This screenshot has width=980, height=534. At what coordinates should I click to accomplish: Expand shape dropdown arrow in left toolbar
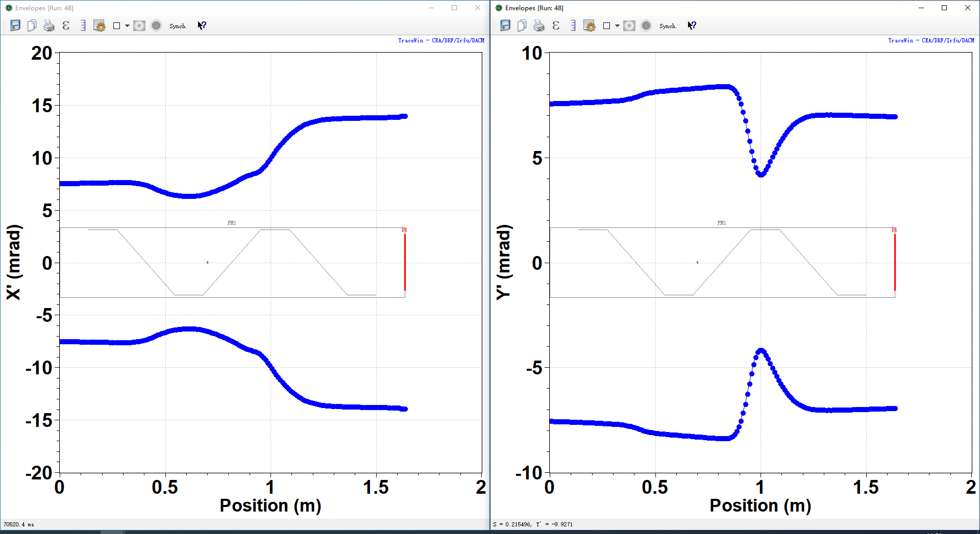pyautogui.click(x=127, y=26)
